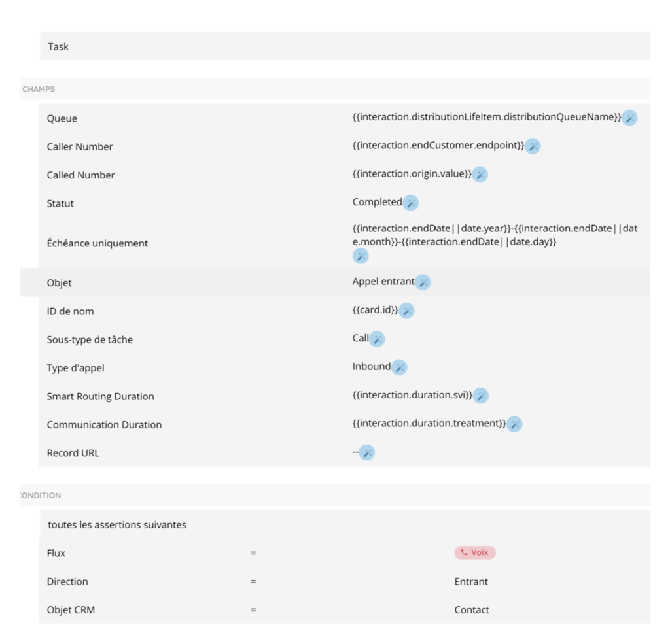Open the variable picker for Statut Completed
The height and width of the screenshot is (644, 670).
pyautogui.click(x=411, y=203)
